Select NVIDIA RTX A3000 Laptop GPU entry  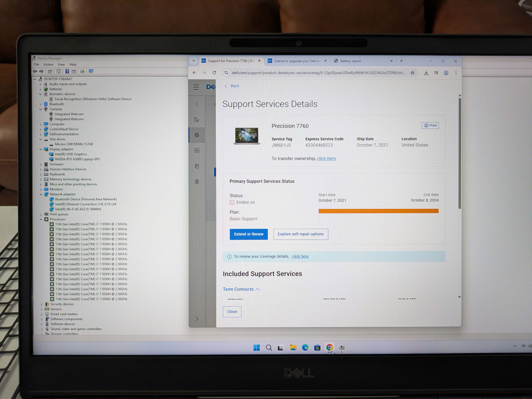pyautogui.click(x=77, y=159)
